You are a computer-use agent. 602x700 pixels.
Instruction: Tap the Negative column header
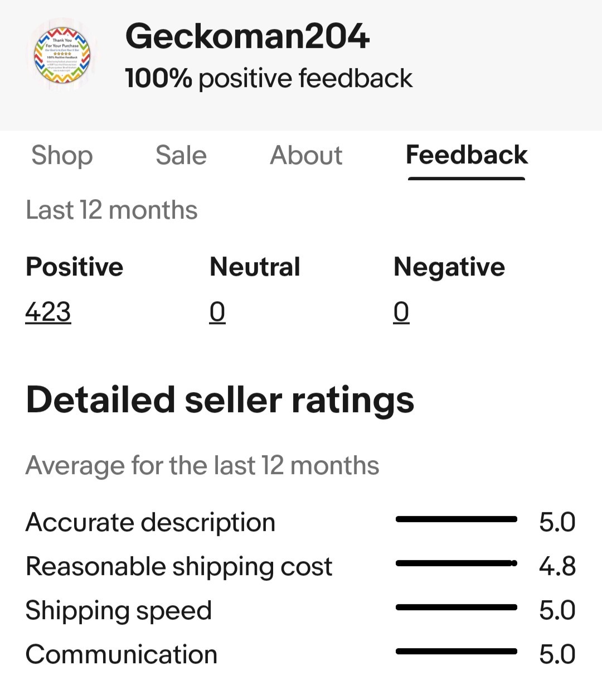click(449, 267)
